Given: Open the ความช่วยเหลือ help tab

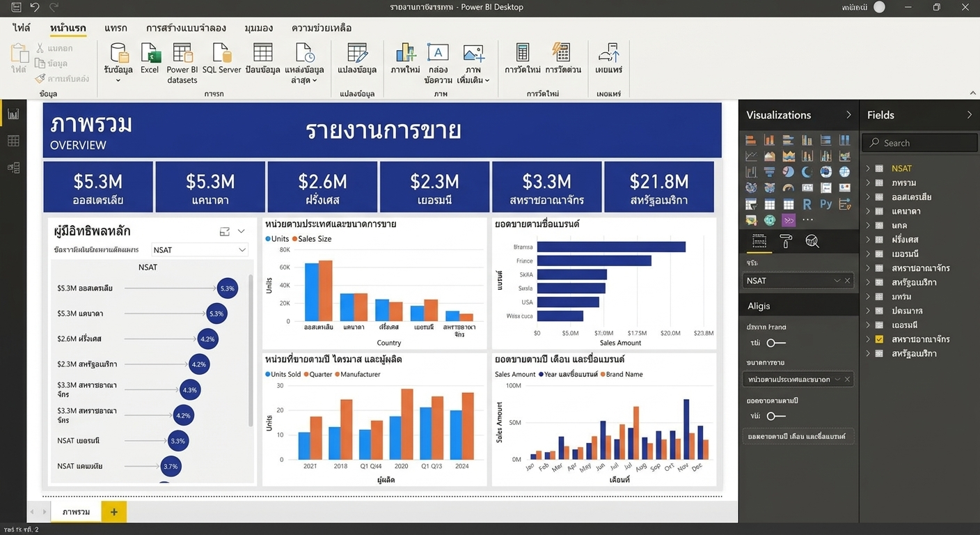Looking at the screenshot, I should coord(322,29).
